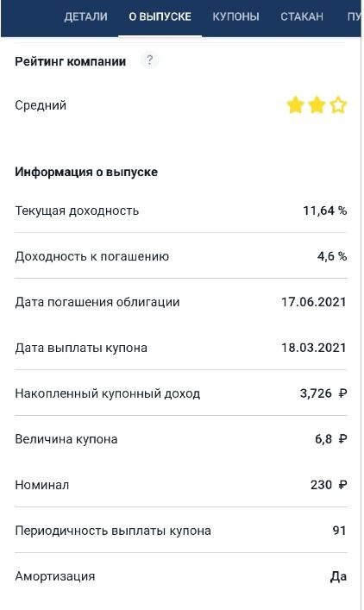Click the third empty rating star
The width and height of the screenshot is (364, 610).
(338, 105)
